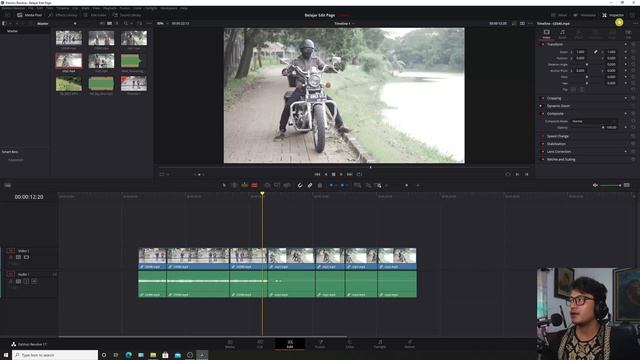Toggle the Loop playback button
Screen dimensions: 640x360
tap(359, 174)
